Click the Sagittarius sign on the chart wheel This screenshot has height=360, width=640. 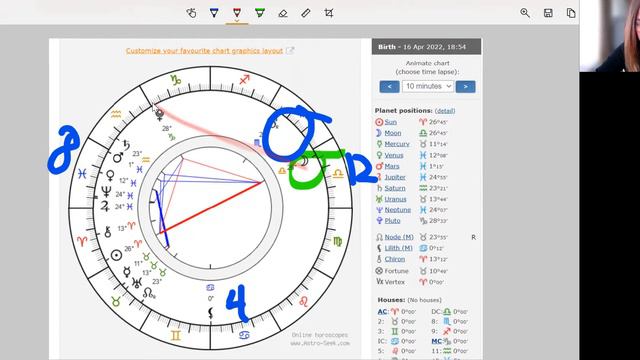(244, 80)
